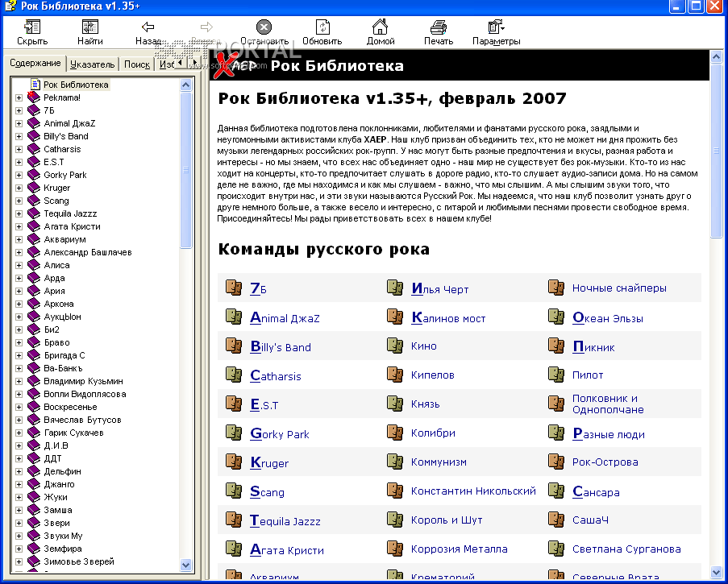Open the Tequila Jazzz link

tap(285, 521)
